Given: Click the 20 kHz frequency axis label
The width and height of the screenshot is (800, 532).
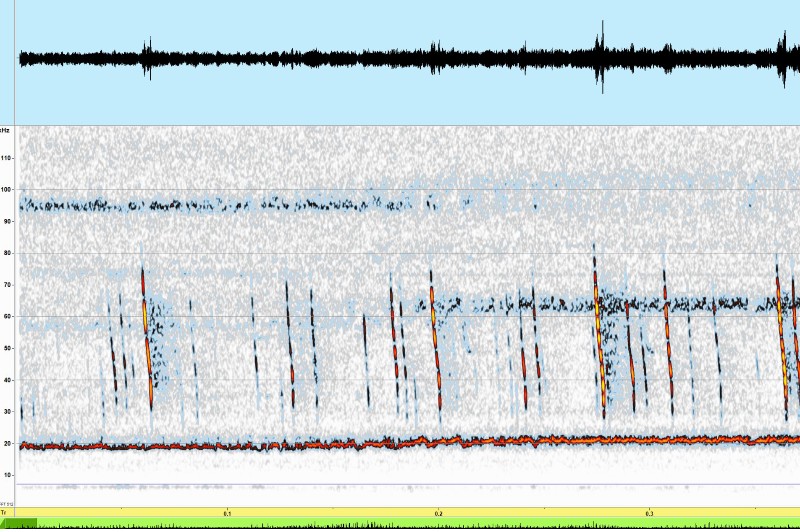Looking at the screenshot, I should pyautogui.click(x=6, y=443).
